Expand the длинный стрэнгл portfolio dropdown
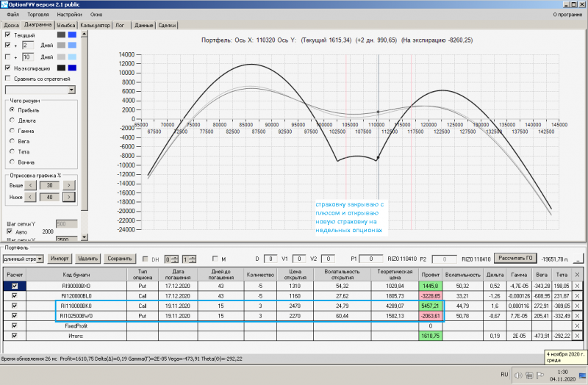 (x=41, y=259)
